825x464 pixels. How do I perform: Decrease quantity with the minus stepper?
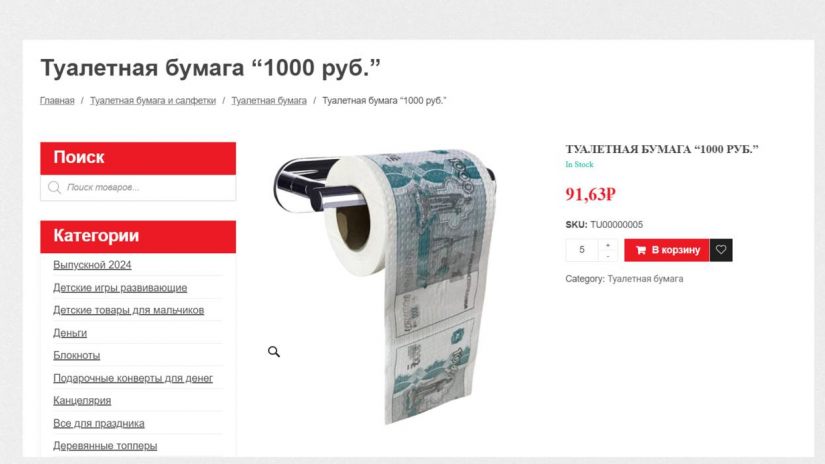coord(608,256)
